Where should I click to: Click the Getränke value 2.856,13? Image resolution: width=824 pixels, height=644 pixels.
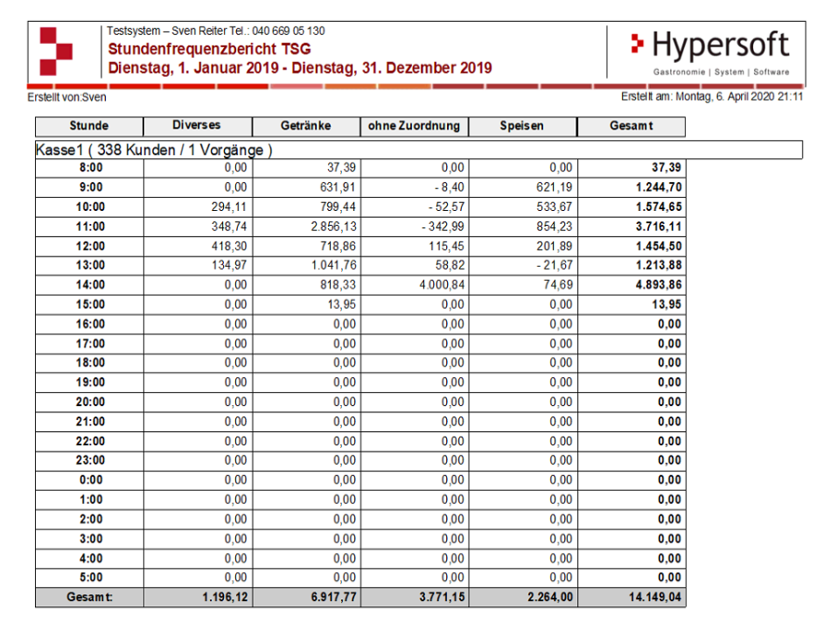click(x=333, y=227)
